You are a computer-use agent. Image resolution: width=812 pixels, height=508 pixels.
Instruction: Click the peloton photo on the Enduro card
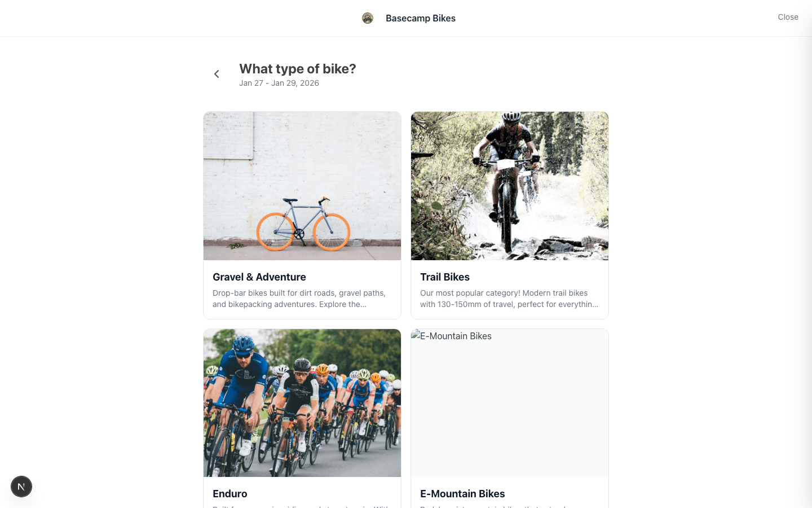coord(302,402)
